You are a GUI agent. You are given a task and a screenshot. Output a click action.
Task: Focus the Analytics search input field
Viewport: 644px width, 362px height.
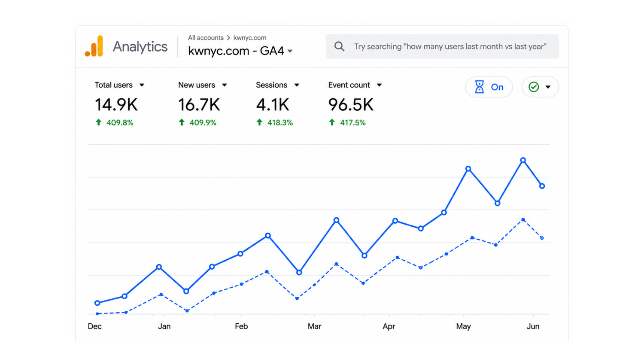[442, 46]
